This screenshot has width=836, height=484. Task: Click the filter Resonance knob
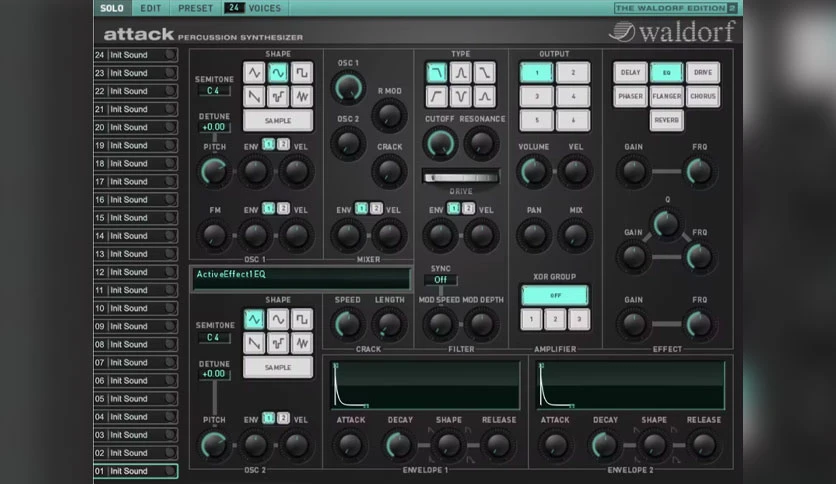(x=481, y=143)
